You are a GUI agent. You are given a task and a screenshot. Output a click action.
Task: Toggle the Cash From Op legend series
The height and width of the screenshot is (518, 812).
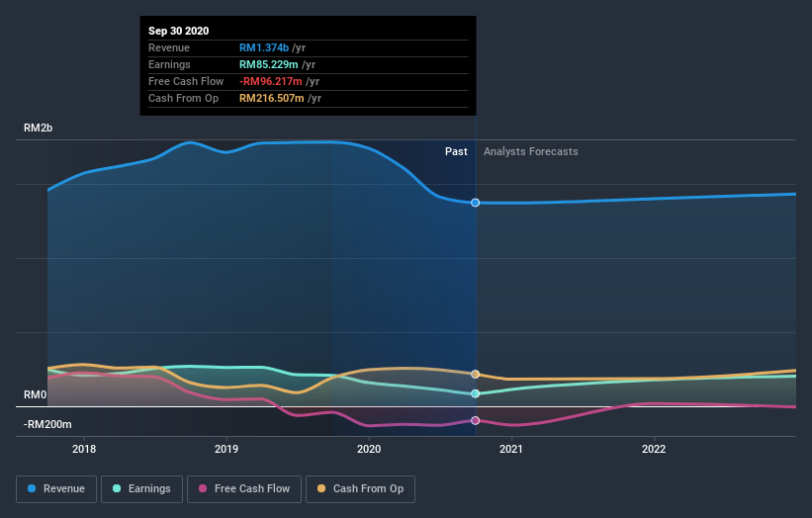(x=360, y=489)
